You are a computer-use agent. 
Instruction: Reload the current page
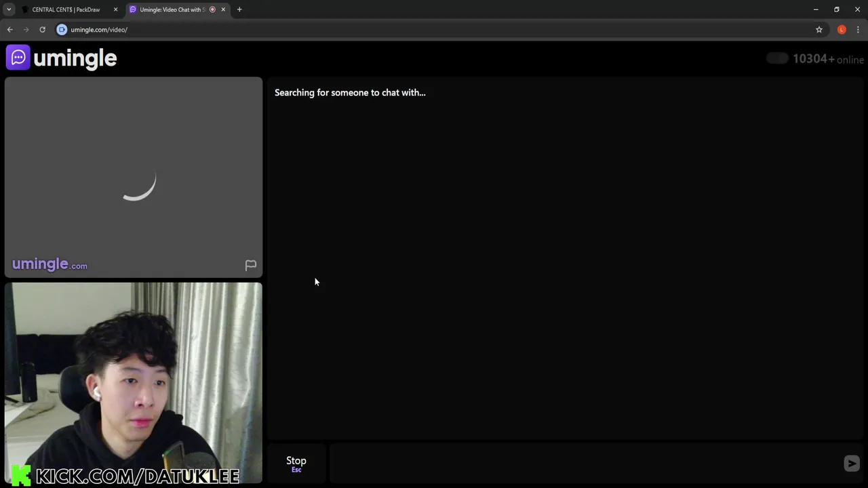[42, 30]
